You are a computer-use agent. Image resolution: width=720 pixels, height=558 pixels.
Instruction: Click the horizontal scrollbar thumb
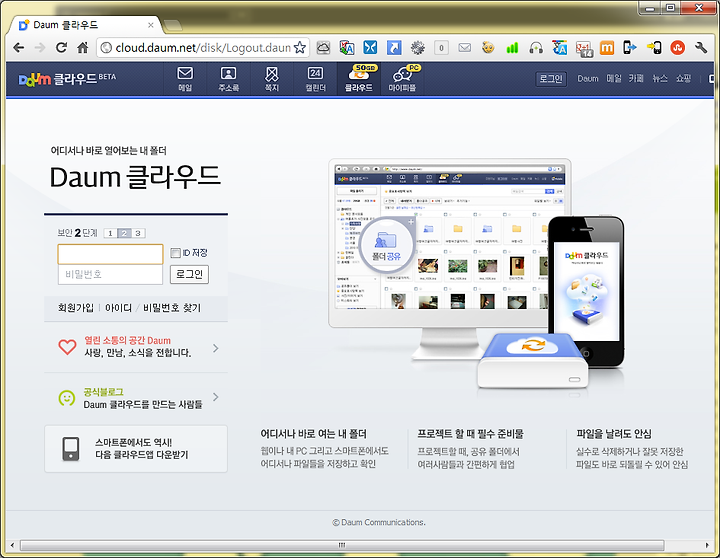coord(342,545)
